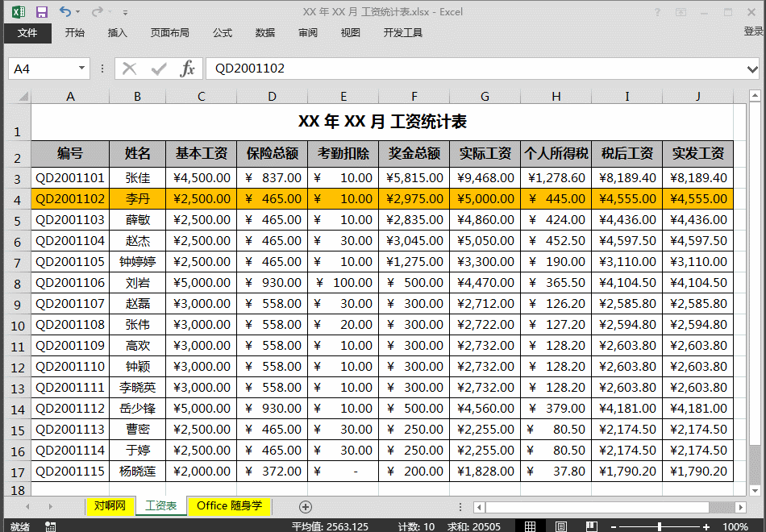Undo the last action
766x532 pixels.
65,11
